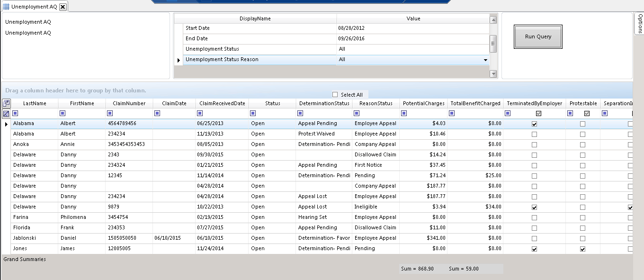Click the parameter grid scrollbar up arrow

coord(493,19)
